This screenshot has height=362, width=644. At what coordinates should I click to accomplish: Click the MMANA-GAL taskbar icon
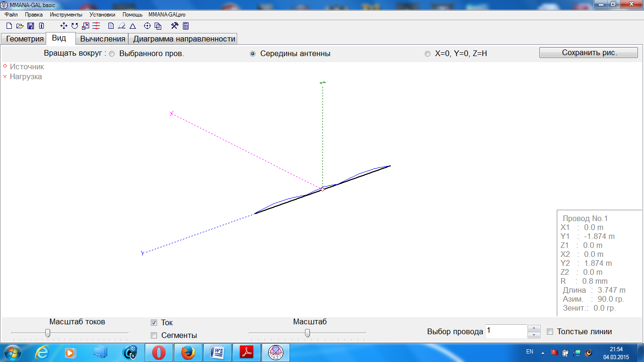click(x=276, y=353)
